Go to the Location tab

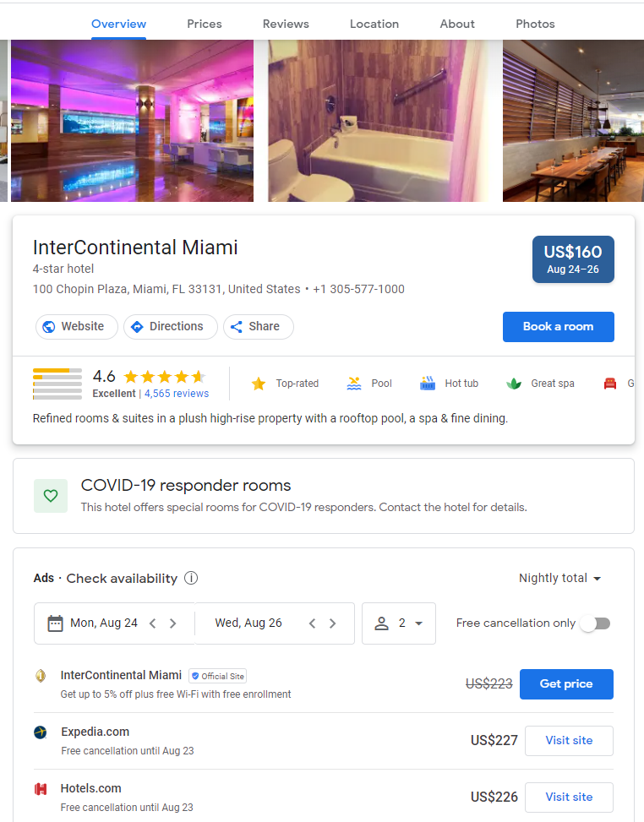click(374, 24)
